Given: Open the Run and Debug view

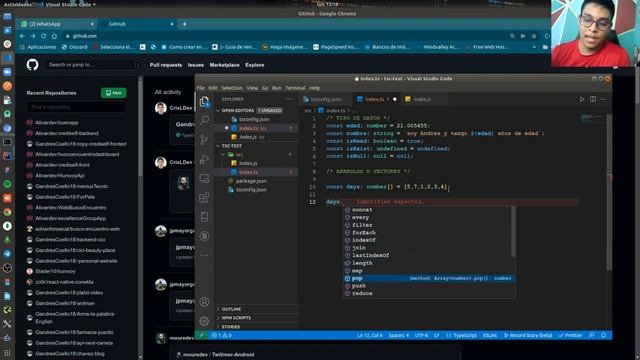Looking at the screenshot, I should [204, 159].
